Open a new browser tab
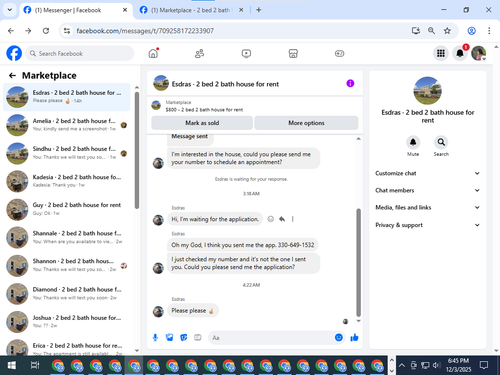 tap(259, 10)
